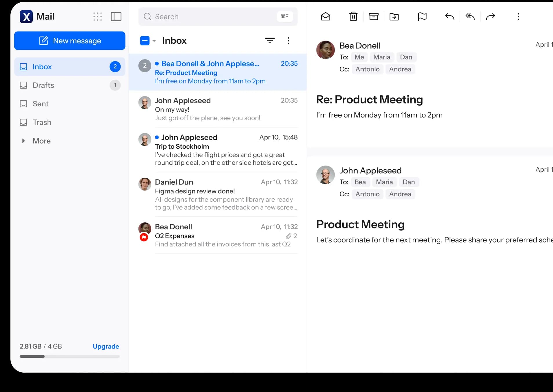Click unread dot on Trip to Stockholm

[x=157, y=137]
